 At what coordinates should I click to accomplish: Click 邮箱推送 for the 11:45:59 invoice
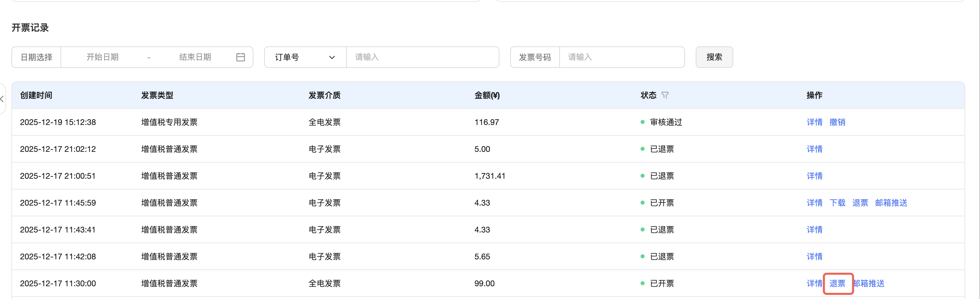point(891,203)
